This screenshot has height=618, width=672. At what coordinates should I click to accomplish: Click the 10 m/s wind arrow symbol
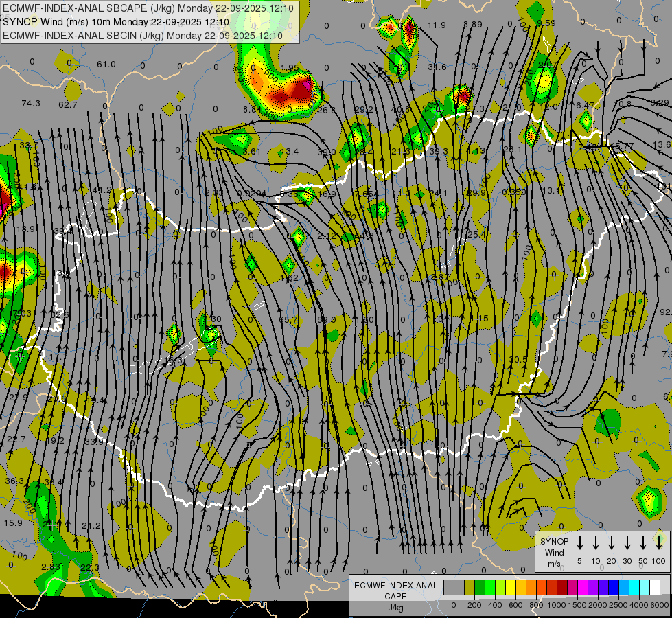point(596,542)
